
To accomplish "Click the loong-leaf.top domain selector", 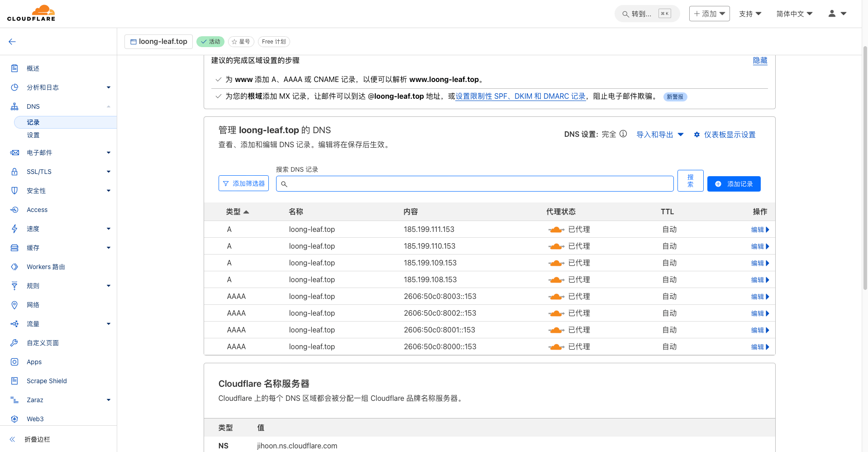I will [x=159, y=42].
